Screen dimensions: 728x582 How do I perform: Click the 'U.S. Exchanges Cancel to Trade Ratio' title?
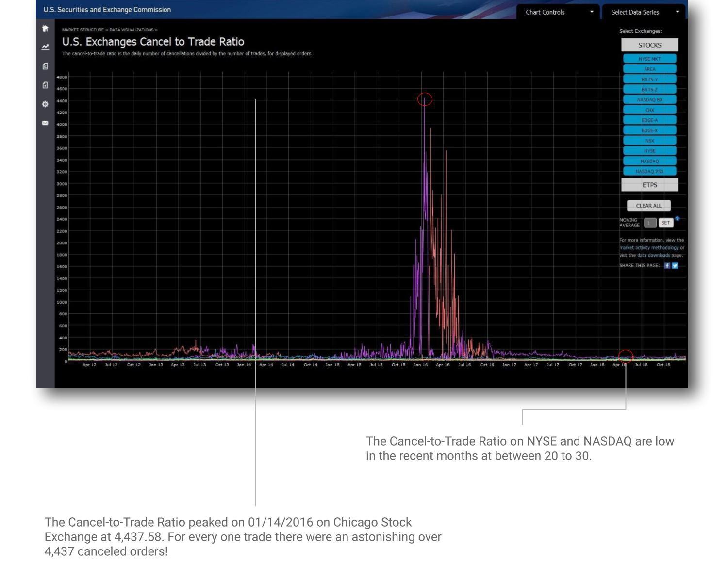153,42
